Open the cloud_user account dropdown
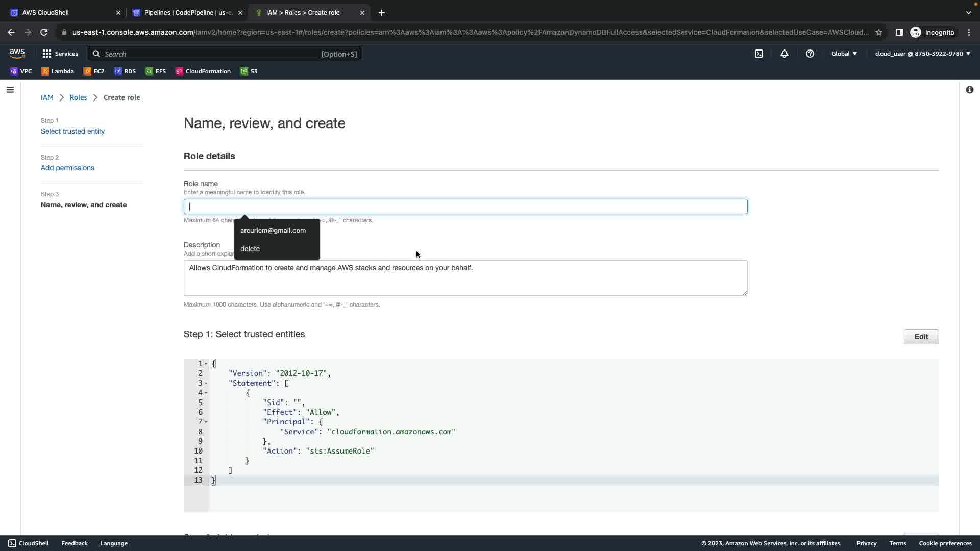Image resolution: width=980 pixels, height=551 pixels. tap(922, 54)
